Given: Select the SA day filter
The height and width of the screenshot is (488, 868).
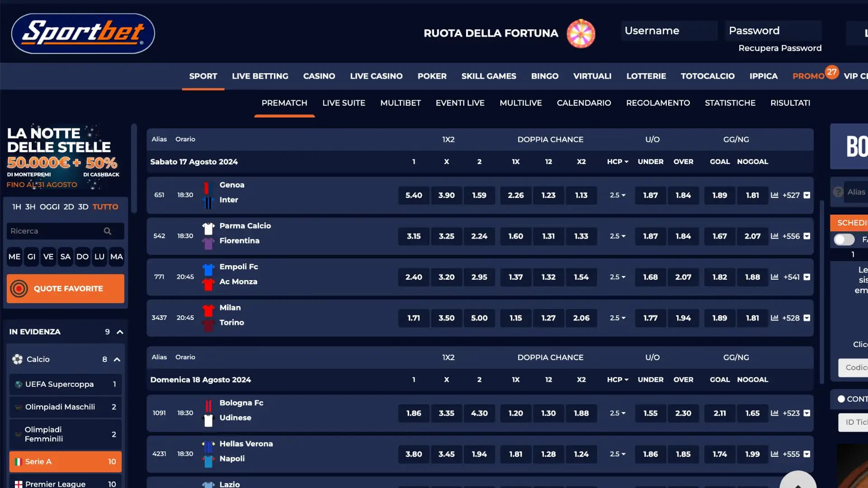Looking at the screenshot, I should coord(65,257).
